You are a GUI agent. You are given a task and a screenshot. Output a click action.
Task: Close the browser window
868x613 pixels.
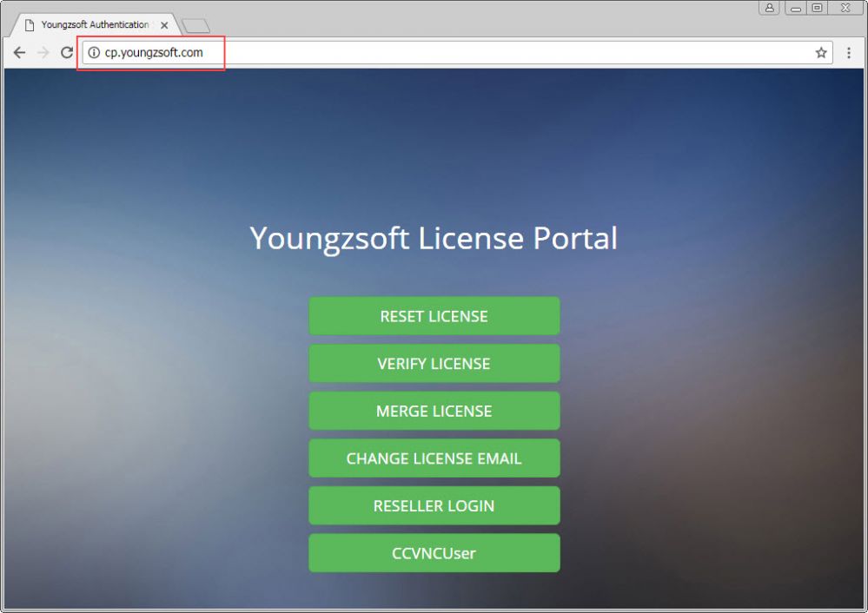tap(845, 8)
